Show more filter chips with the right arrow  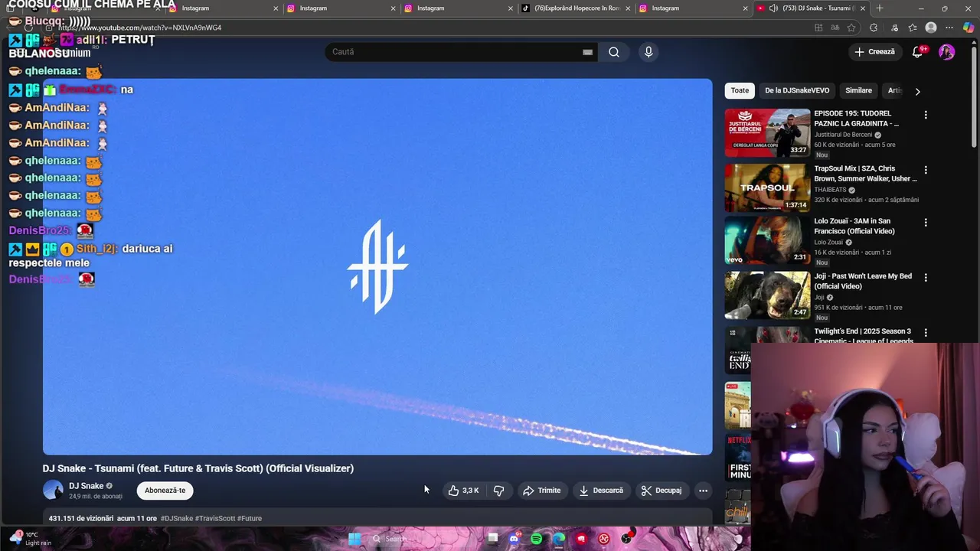coord(917,91)
